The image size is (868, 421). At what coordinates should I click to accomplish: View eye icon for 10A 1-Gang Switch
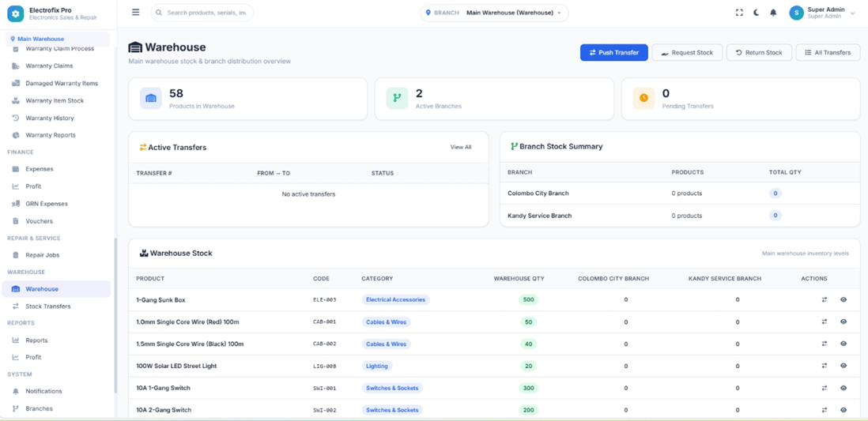(843, 388)
